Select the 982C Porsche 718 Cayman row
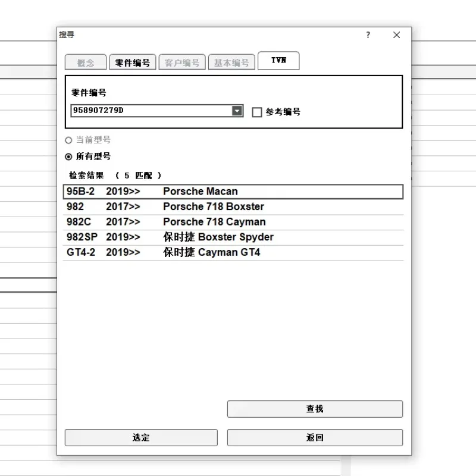The image size is (476, 476). 233,222
